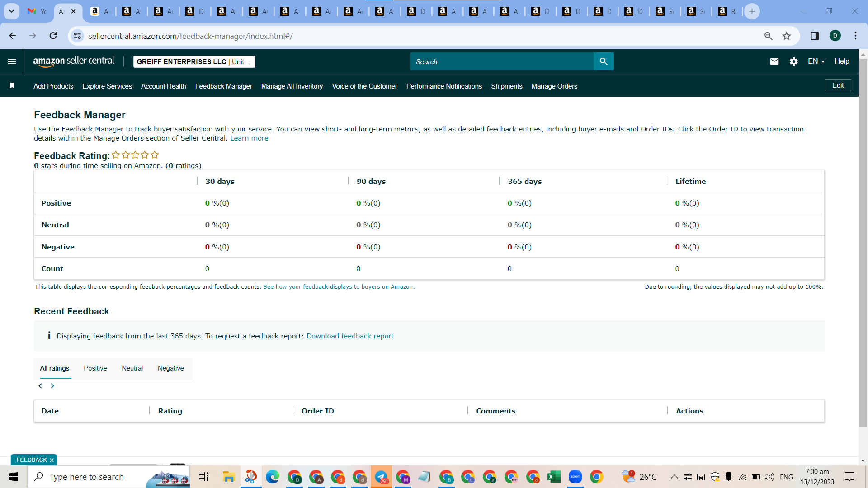Go to previous feedback page arrow
Viewport: 868px width, 488px height.
pyautogui.click(x=40, y=385)
